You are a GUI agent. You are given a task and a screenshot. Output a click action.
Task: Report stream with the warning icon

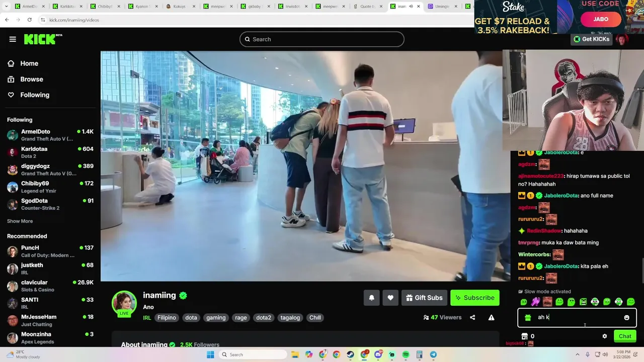(491, 317)
